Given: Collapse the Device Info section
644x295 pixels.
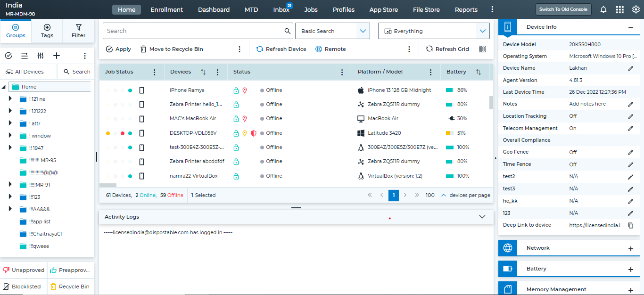Looking at the screenshot, I should pos(631,28).
